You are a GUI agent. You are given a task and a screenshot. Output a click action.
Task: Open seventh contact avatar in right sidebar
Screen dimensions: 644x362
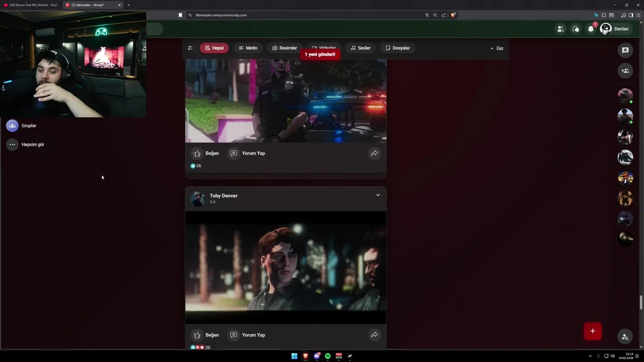coord(625,219)
